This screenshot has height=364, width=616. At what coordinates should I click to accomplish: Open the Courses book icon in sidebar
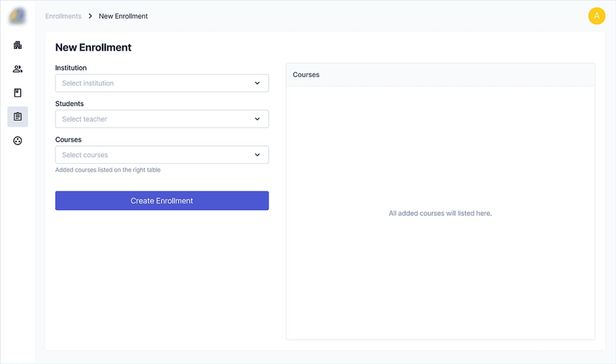(x=18, y=93)
